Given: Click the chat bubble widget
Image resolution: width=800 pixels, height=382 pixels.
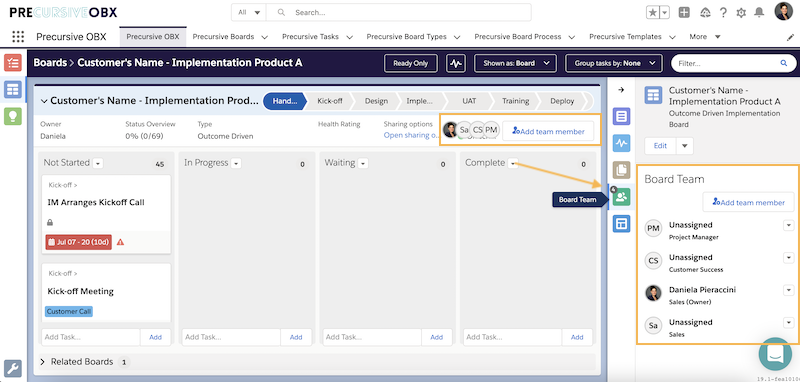Looking at the screenshot, I should click(x=775, y=353).
